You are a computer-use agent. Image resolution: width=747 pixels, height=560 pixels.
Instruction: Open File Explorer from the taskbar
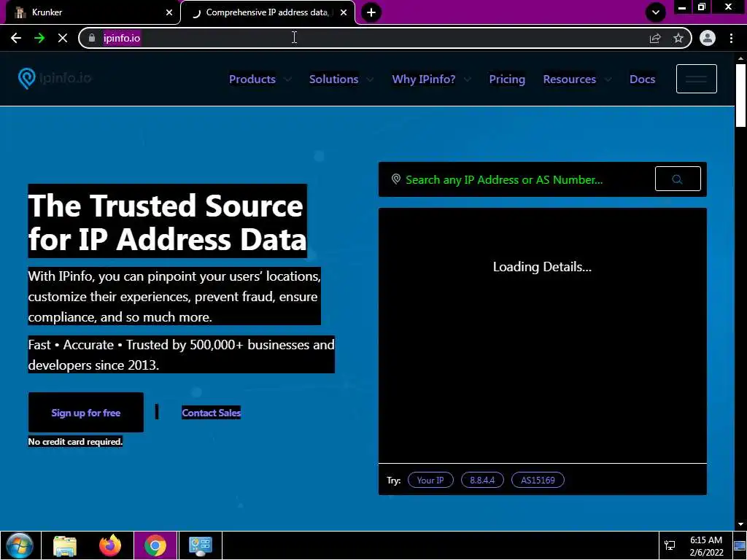[65, 545]
